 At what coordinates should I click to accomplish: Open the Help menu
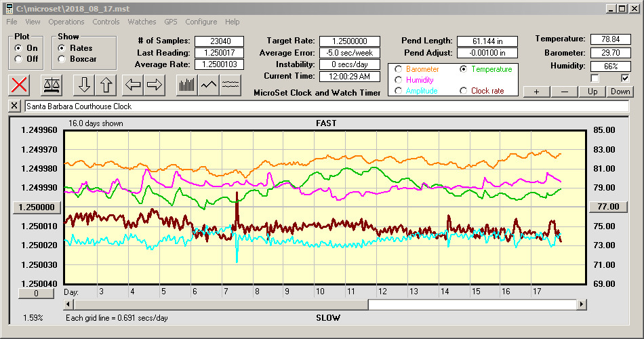tap(232, 22)
